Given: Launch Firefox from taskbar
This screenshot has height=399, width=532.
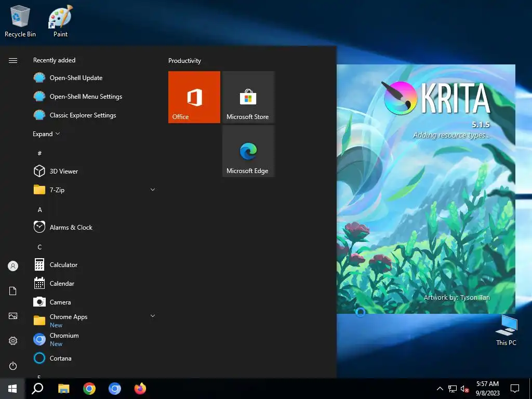Looking at the screenshot, I should coord(140,389).
